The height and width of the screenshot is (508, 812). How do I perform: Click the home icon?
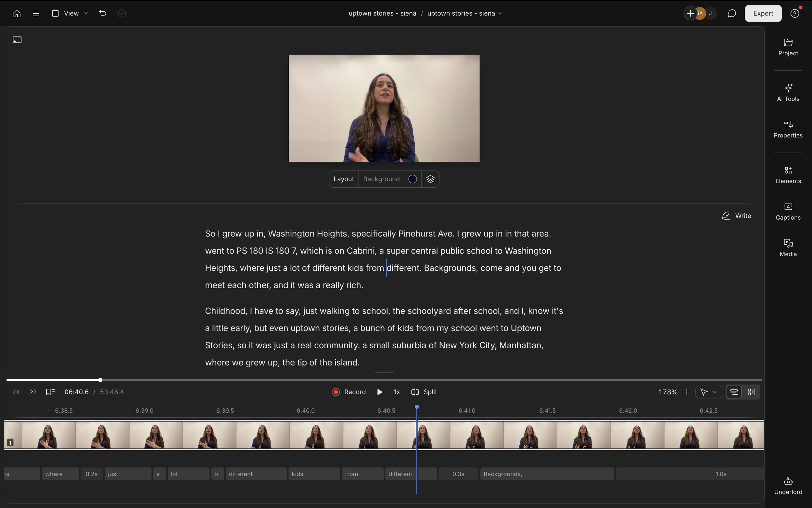click(17, 13)
